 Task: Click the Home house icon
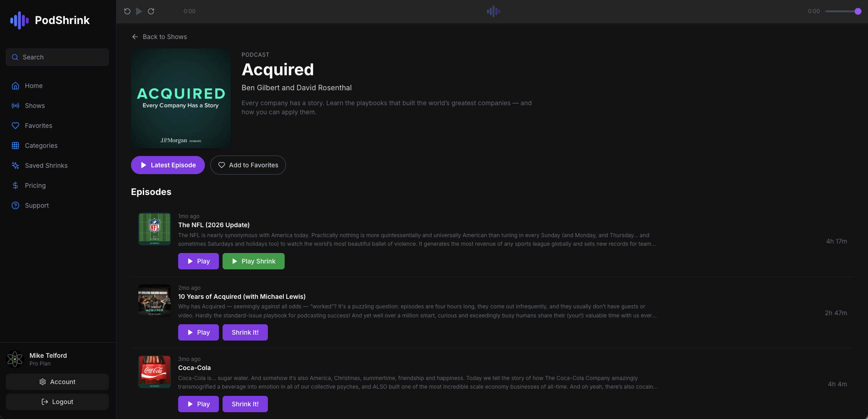tap(15, 86)
